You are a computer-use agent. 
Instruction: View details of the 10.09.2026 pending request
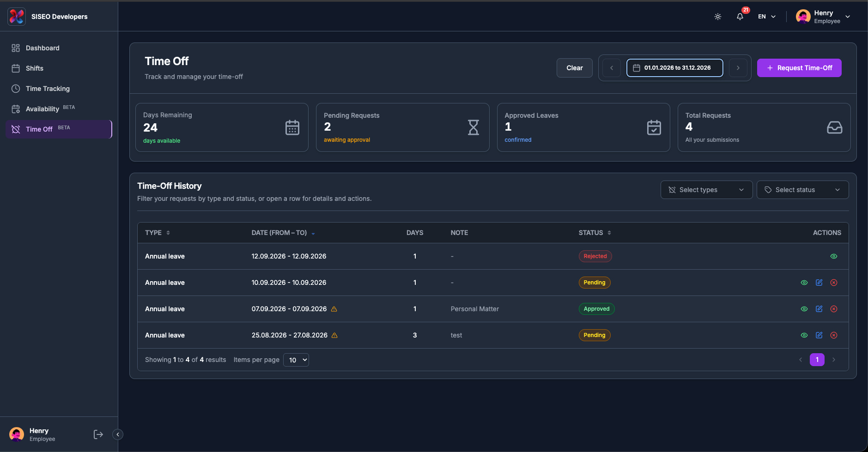pos(804,283)
